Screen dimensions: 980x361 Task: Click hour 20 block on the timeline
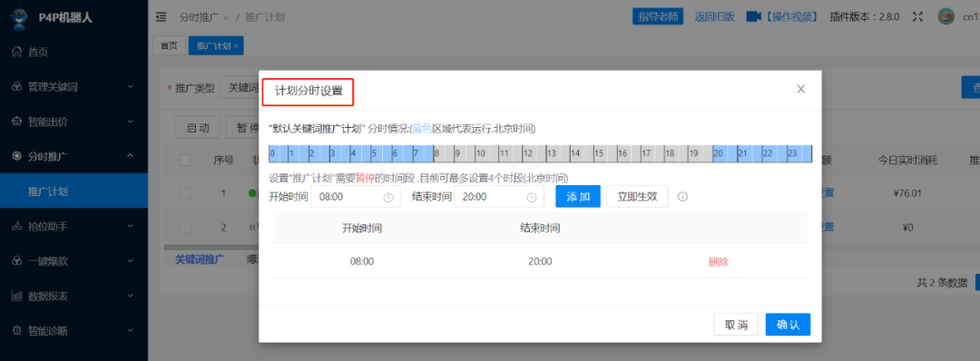pos(724,153)
